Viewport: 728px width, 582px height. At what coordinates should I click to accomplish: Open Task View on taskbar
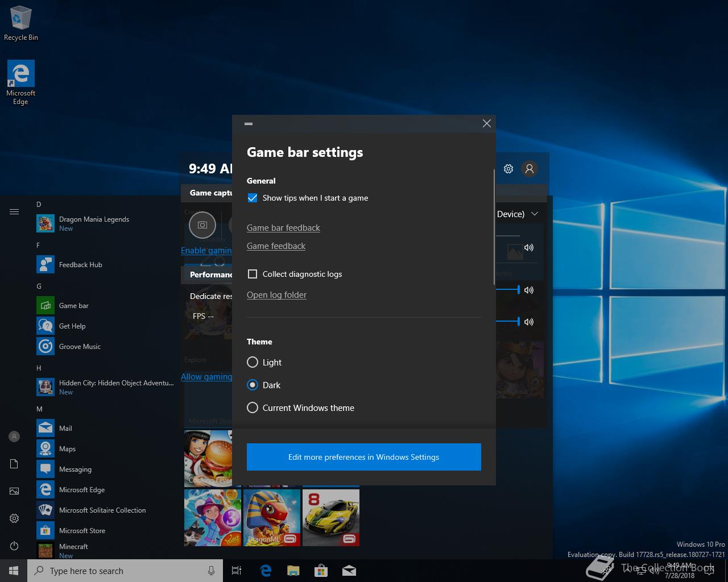coord(237,571)
